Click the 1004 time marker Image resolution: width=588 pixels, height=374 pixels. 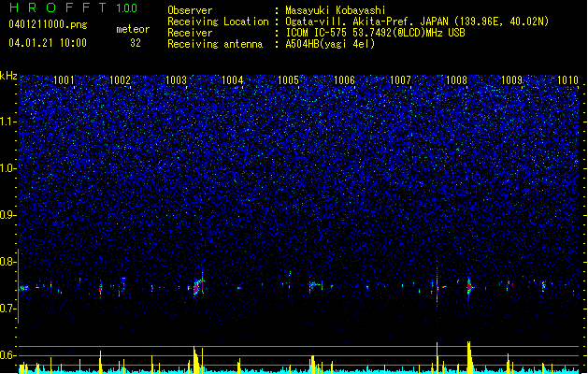point(232,80)
